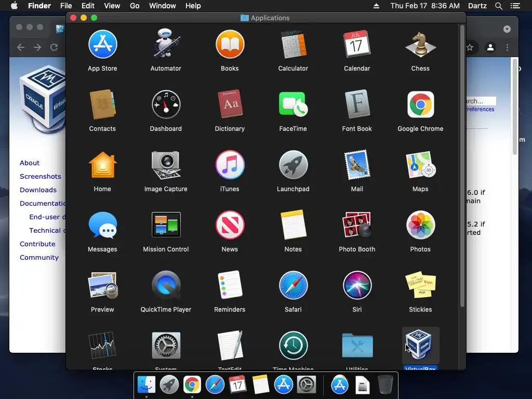Select the Stocks app icon
Image resolution: width=532 pixels, height=399 pixels.
pos(102,345)
